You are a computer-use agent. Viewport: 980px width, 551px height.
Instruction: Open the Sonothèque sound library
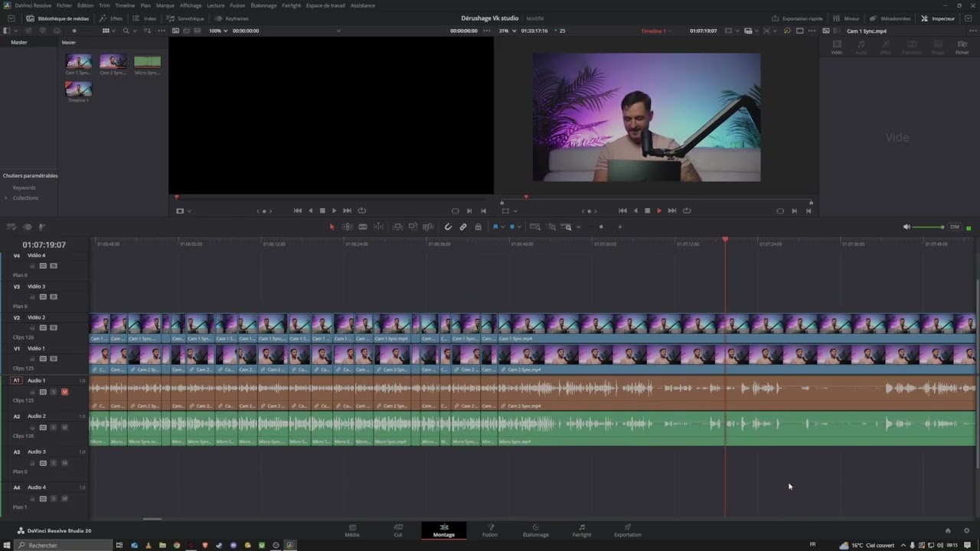pyautogui.click(x=185, y=18)
